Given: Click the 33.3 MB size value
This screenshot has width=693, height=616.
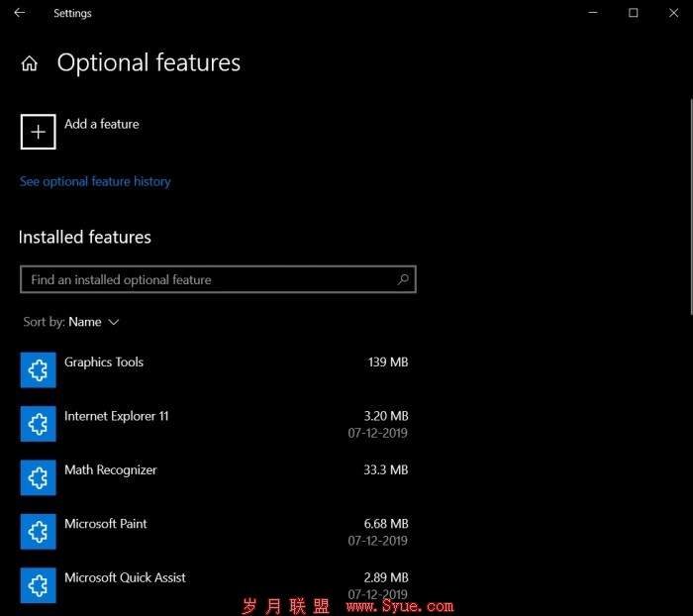Looking at the screenshot, I should tap(386, 470).
